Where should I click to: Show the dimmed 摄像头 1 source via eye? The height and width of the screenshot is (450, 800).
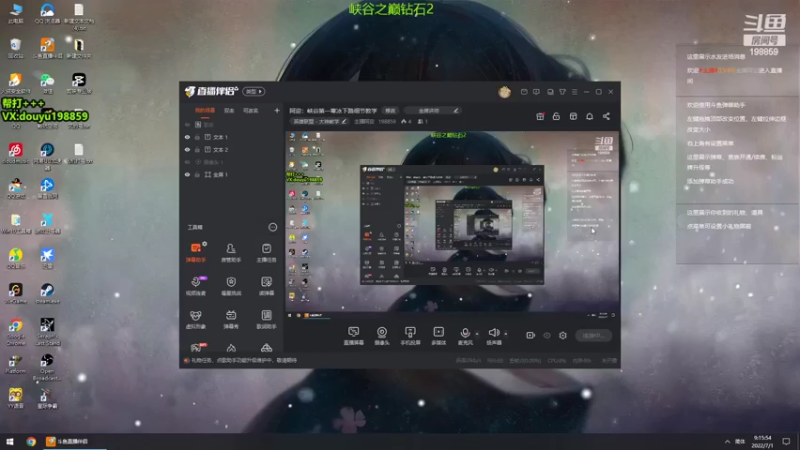click(x=187, y=162)
